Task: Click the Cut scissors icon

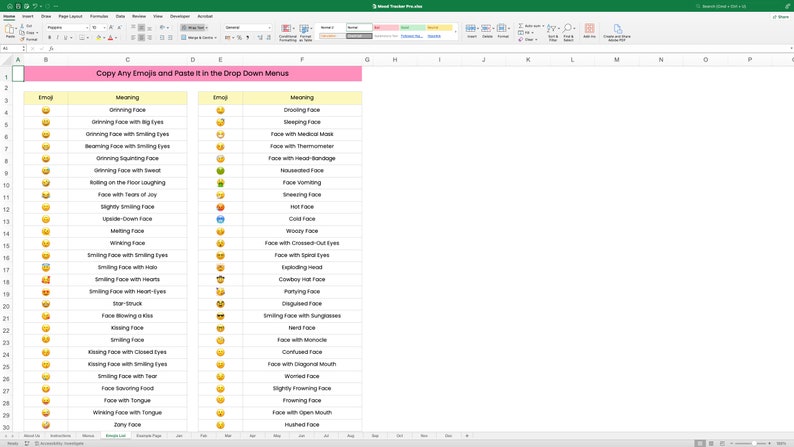Action: coord(22,26)
